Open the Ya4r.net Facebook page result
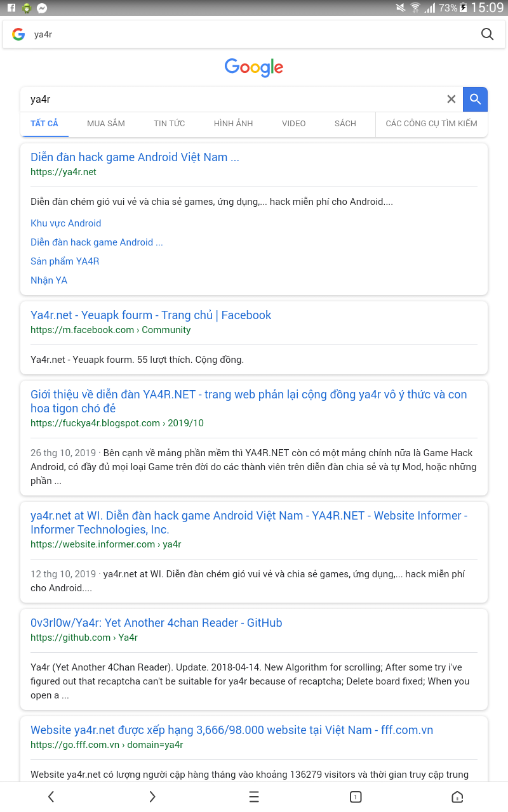The image size is (508, 812). (150, 315)
